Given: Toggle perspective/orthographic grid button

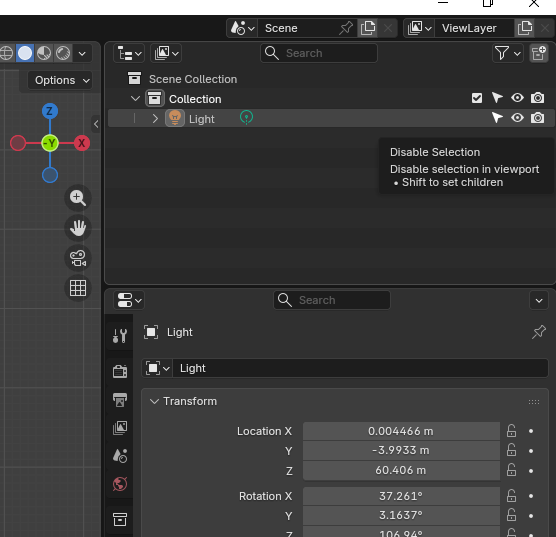Looking at the screenshot, I should tap(78, 288).
